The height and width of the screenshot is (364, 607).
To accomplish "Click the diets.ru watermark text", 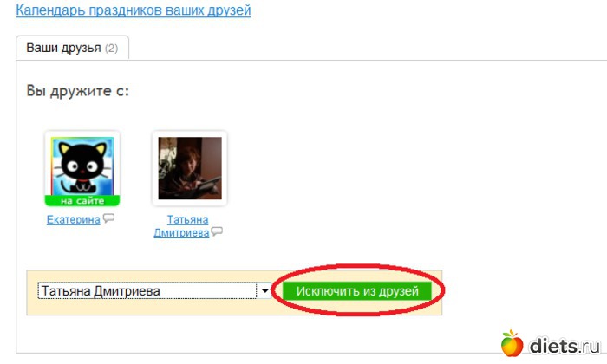I will click(565, 346).
